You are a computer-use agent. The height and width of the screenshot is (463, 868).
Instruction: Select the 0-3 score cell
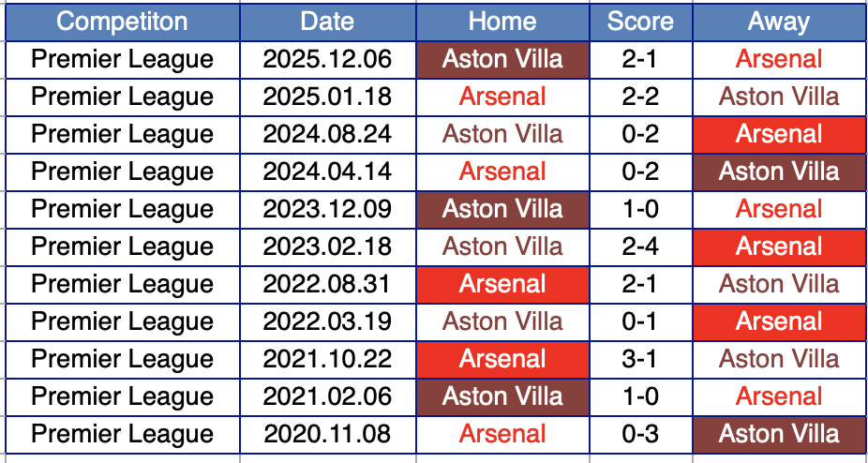(x=640, y=434)
